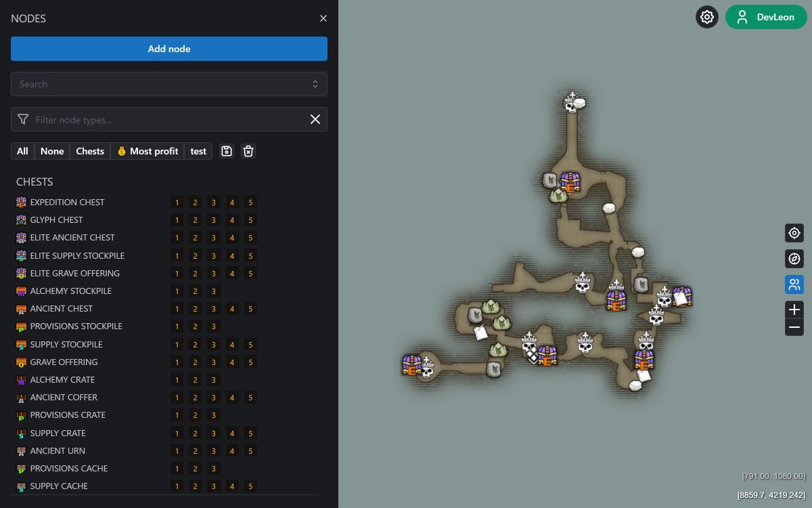Click the Ancient Urn icon
Image resolution: width=812 pixels, height=508 pixels.
click(x=21, y=450)
